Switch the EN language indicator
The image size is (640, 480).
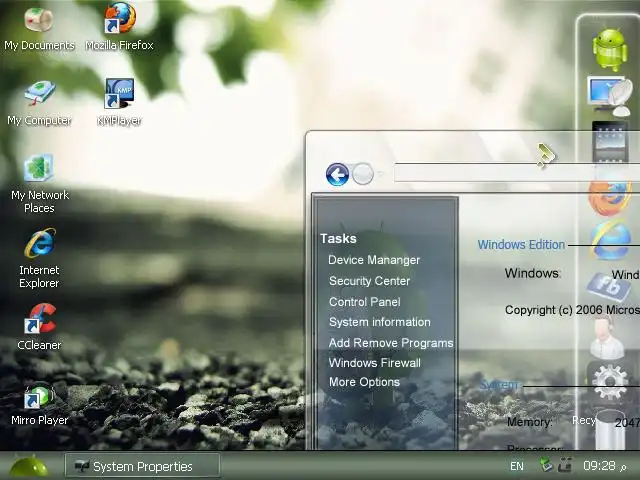pyautogui.click(x=517, y=466)
